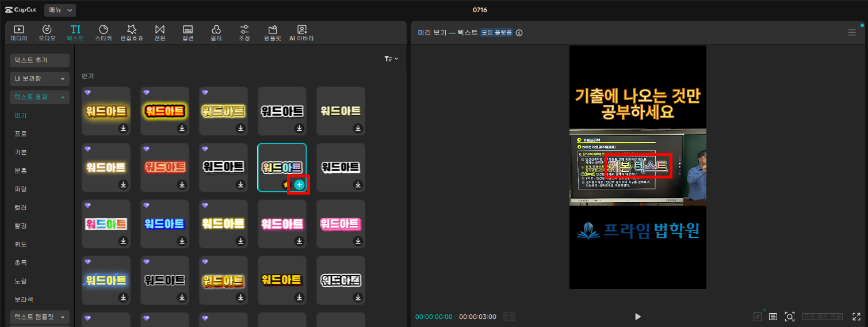Screen dimensions: 868x327
Task: Open the 조정 adjustment panel
Action: 244,33
